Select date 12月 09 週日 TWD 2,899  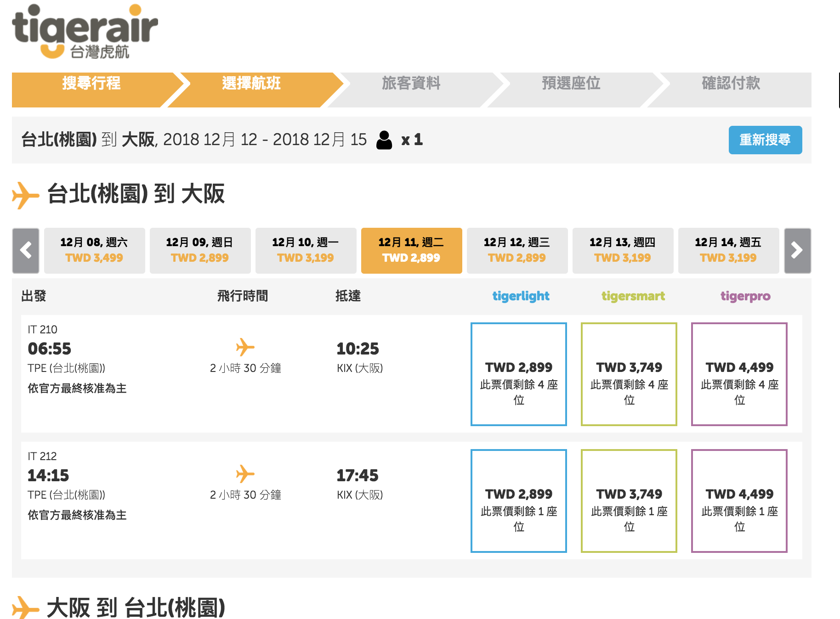click(x=200, y=251)
